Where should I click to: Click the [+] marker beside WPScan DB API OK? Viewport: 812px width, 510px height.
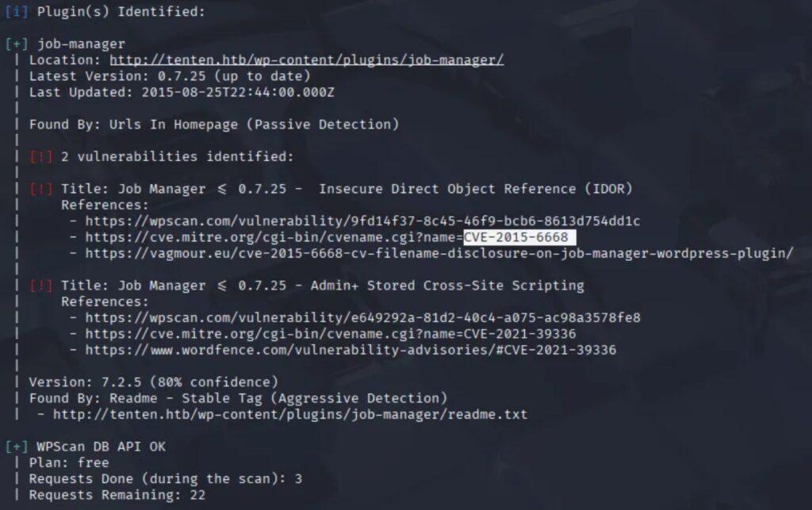click(17, 447)
